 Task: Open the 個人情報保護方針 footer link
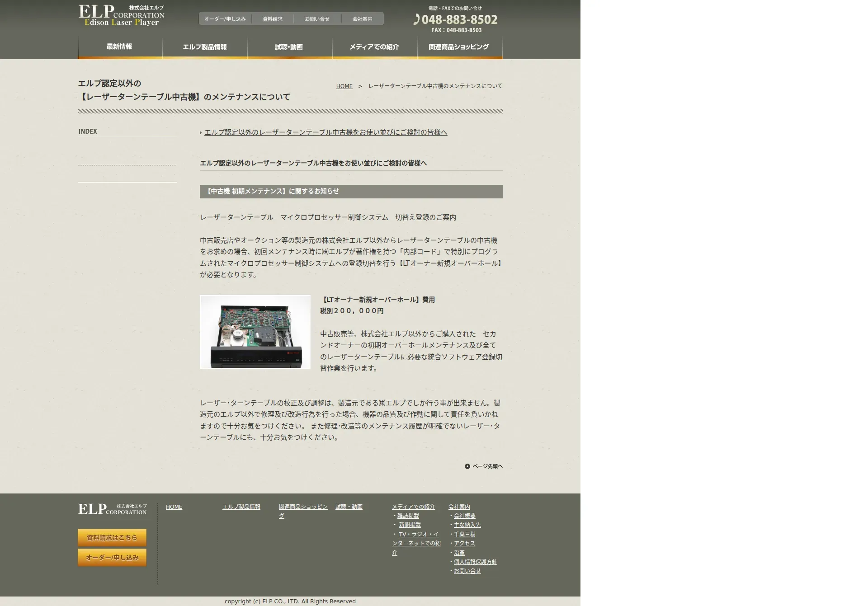(x=475, y=562)
